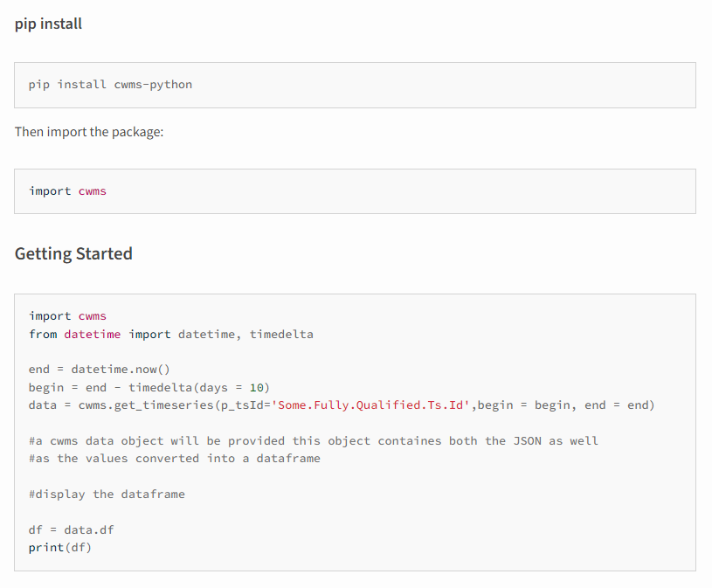Click the 'pip install' heading
Viewport: 712px width, 588px height.
[x=48, y=24]
